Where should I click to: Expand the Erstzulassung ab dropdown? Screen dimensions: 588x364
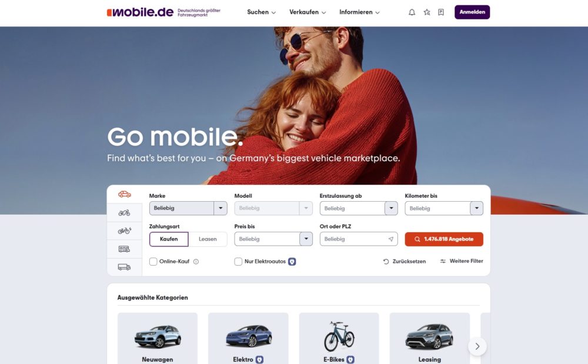pyautogui.click(x=359, y=208)
